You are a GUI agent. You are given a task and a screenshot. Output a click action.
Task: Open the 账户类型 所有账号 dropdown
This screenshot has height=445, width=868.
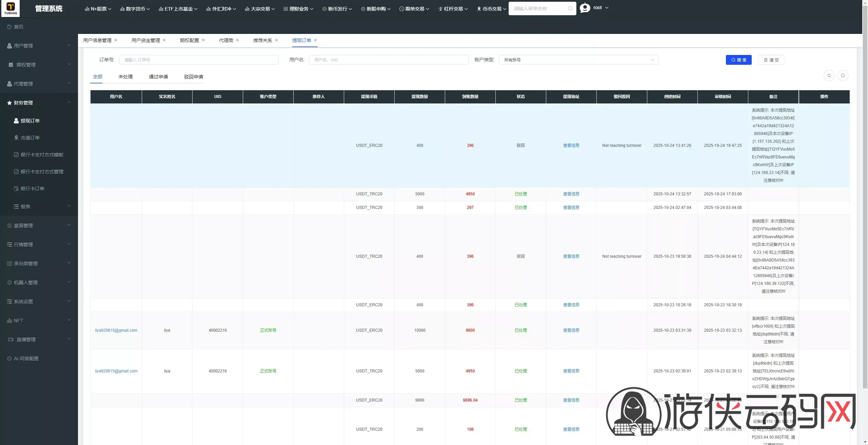pos(578,60)
